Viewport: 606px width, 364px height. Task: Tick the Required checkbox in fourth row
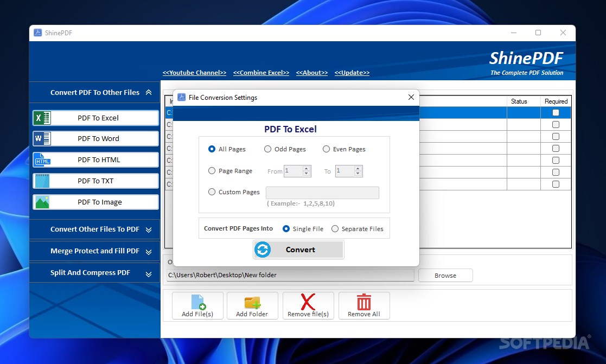[x=556, y=149]
